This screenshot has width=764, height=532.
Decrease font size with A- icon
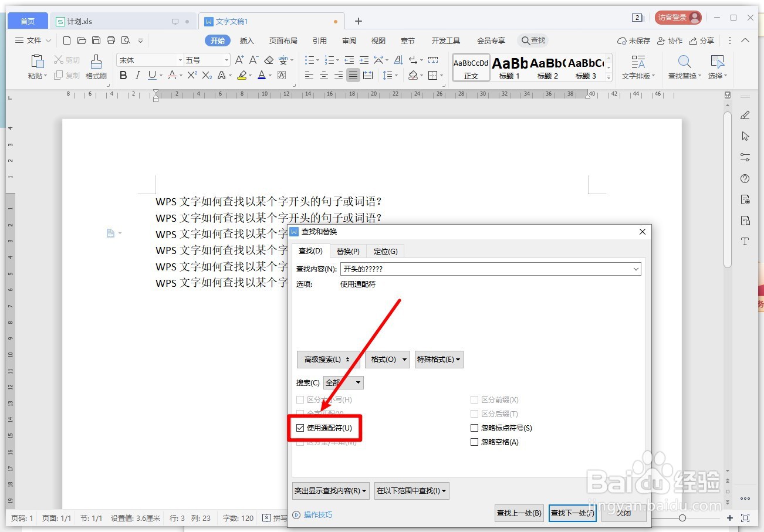[x=253, y=60]
